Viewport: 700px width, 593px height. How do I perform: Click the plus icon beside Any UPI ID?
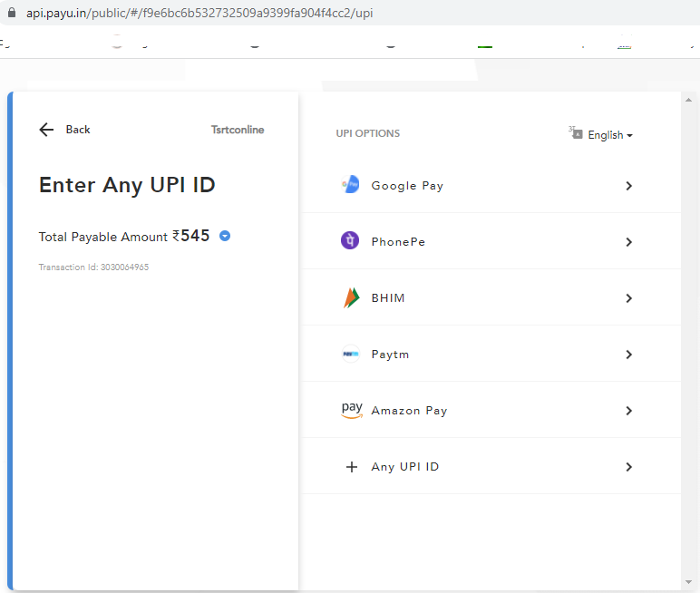coord(352,467)
